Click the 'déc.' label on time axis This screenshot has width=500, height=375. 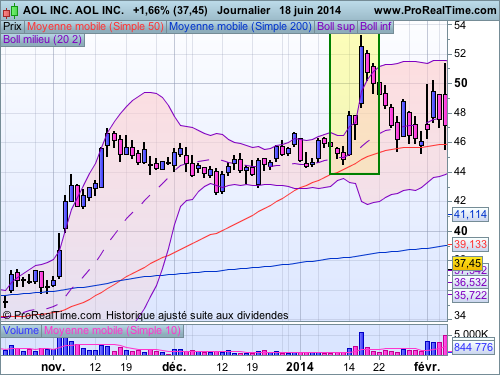click(174, 367)
